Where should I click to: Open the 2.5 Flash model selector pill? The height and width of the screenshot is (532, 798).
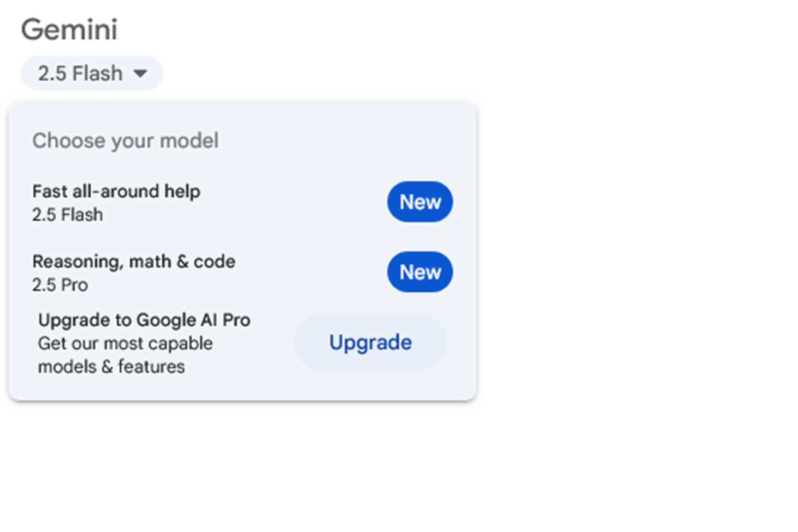(x=91, y=74)
